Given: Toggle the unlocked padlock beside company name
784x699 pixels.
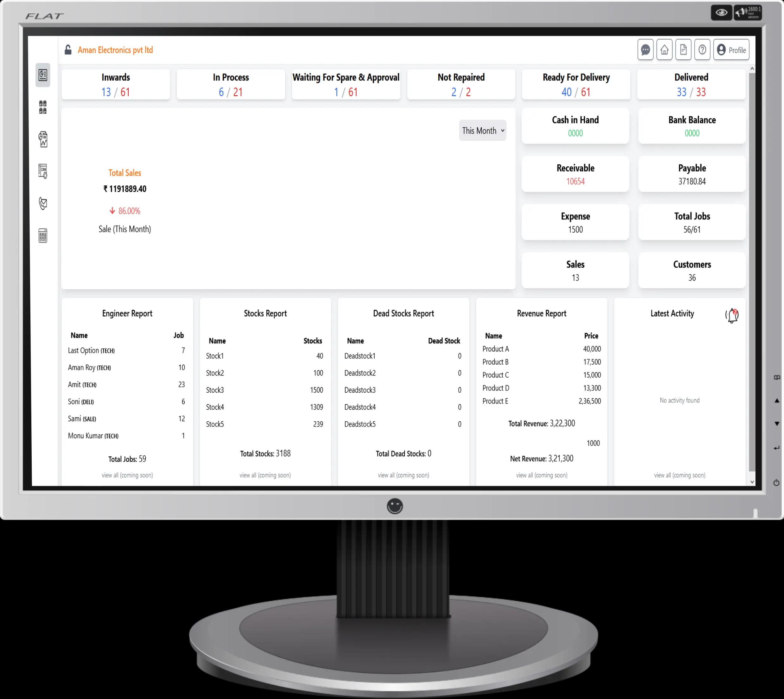Looking at the screenshot, I should pos(68,50).
